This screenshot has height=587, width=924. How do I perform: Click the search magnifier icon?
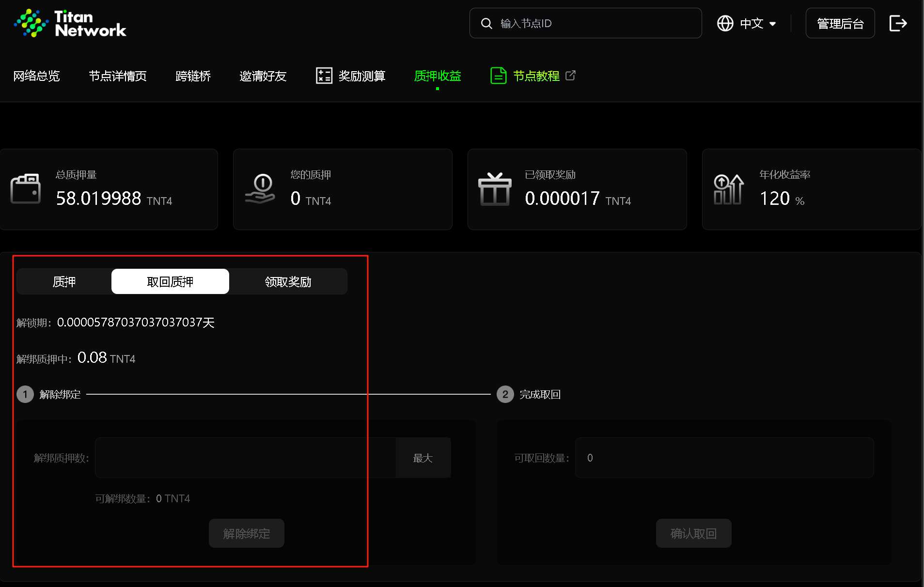pos(486,23)
